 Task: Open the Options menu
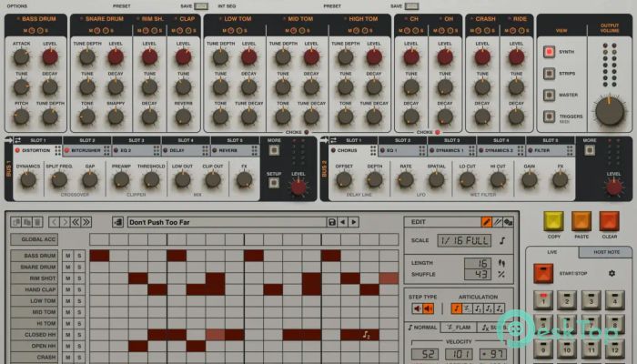[17, 6]
